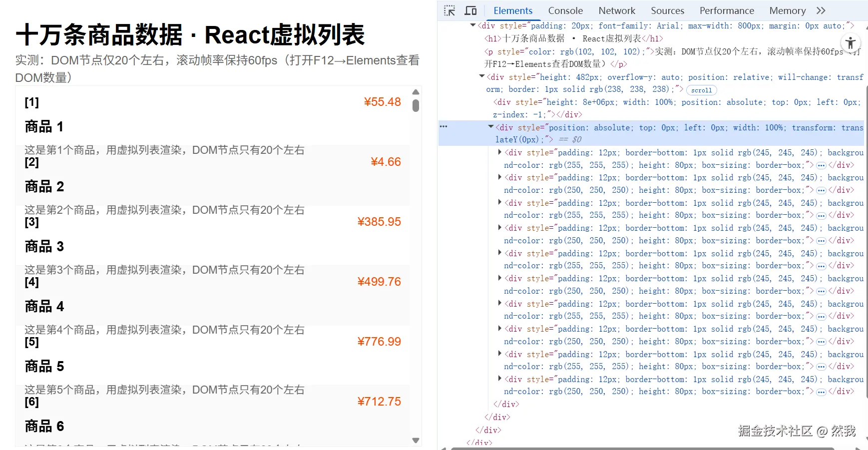Click the 商品 6 title
868x450 pixels.
click(x=44, y=427)
